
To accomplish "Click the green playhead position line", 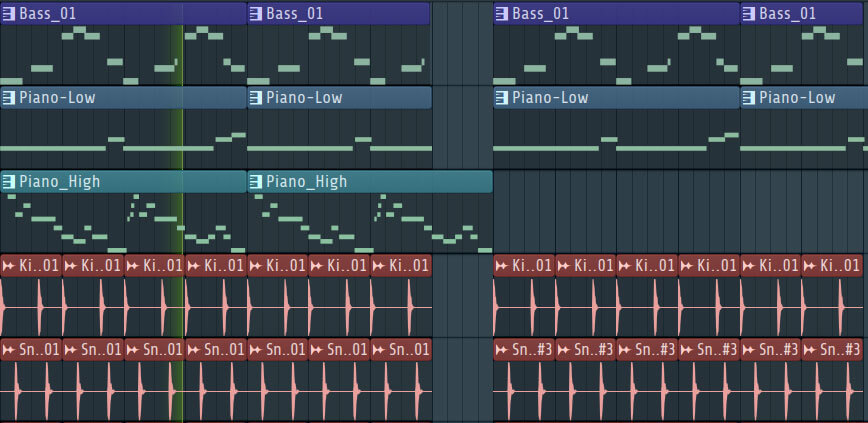I will coord(182,221).
